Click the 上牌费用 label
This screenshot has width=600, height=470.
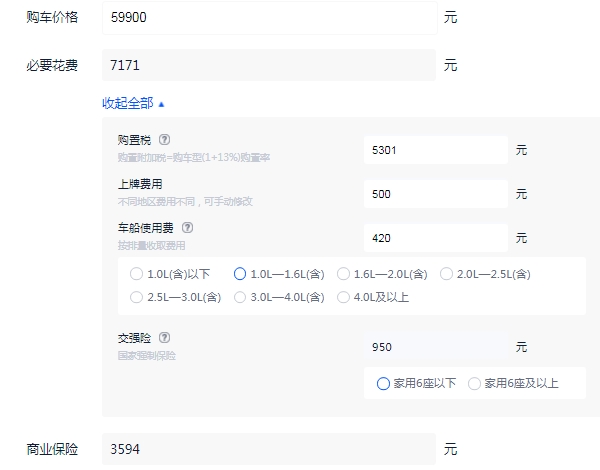click(x=140, y=184)
